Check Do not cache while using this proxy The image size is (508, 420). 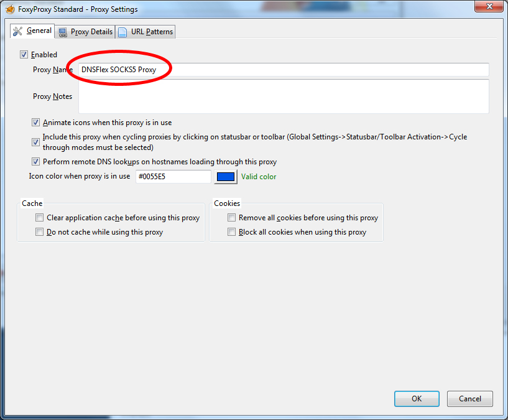pyautogui.click(x=40, y=232)
